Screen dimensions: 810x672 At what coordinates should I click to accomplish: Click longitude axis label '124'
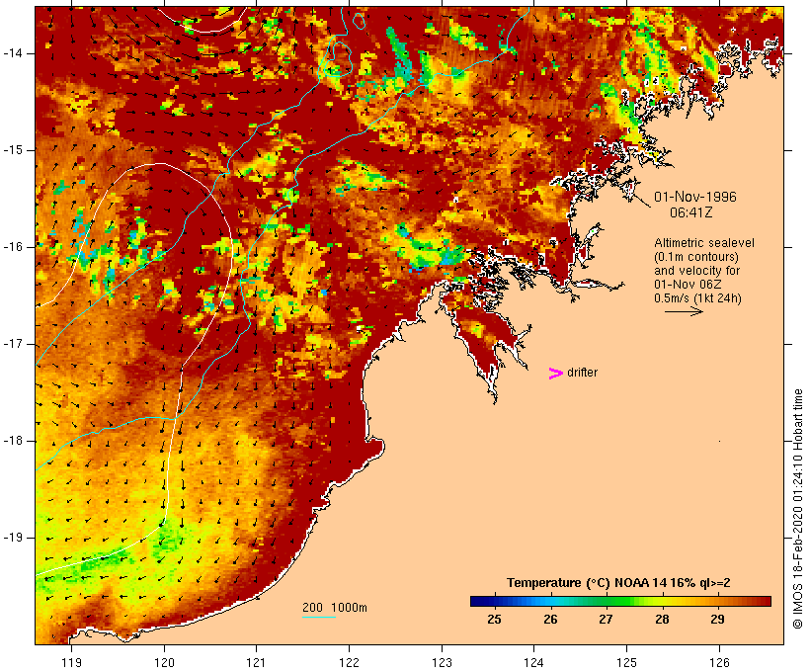[533, 662]
